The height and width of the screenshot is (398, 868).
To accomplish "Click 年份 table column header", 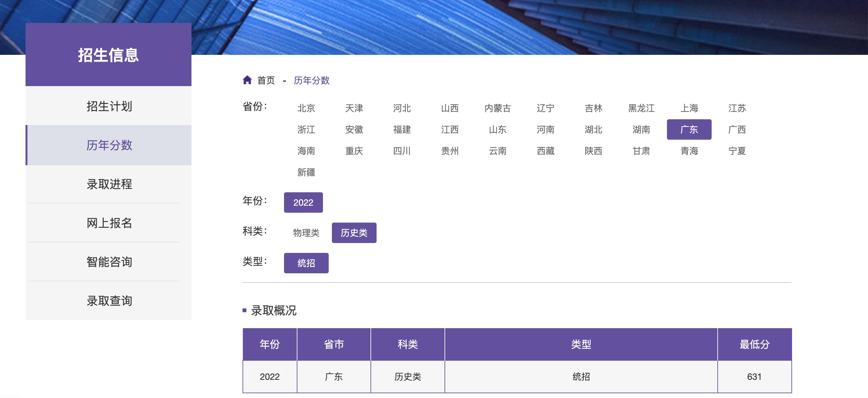I will 270,344.
